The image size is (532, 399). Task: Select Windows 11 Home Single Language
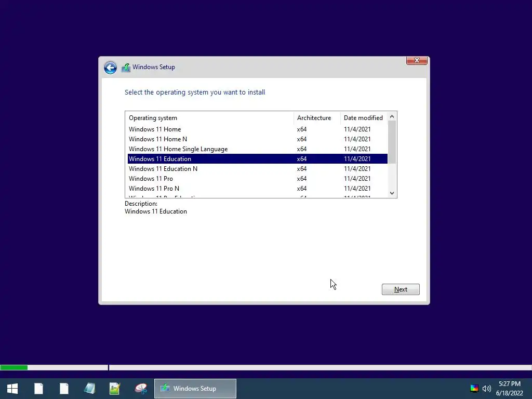click(258, 149)
